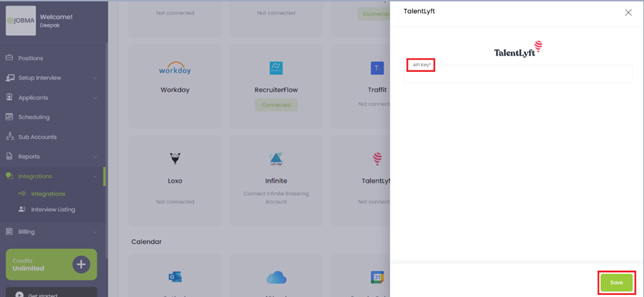
Task: Expand the Applicants chevron
Action: pyautogui.click(x=95, y=98)
